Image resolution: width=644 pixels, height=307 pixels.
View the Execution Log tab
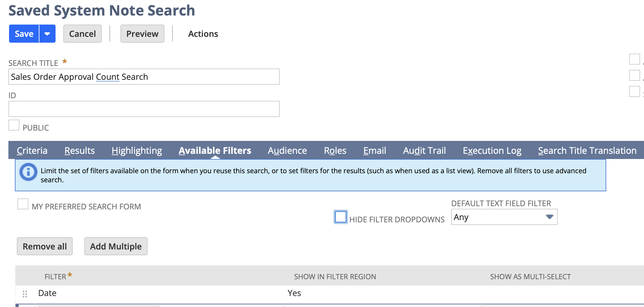tap(492, 151)
